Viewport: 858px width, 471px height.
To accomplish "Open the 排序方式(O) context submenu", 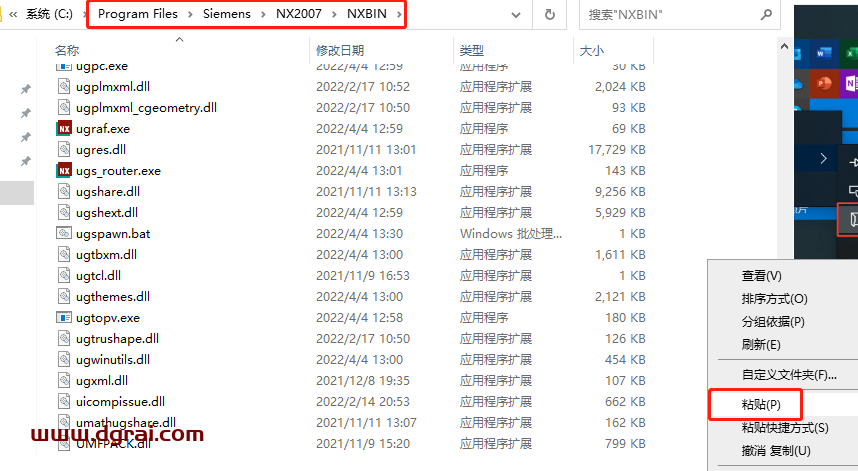I will (x=774, y=299).
